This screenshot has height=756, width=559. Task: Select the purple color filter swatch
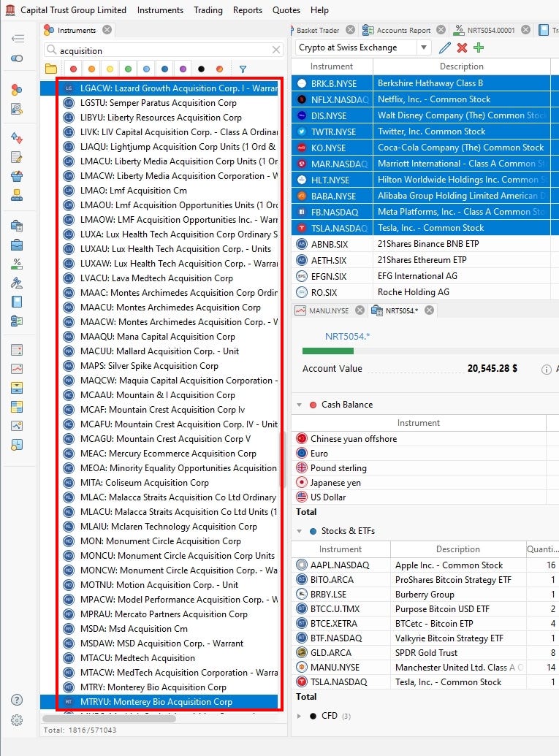183,69
